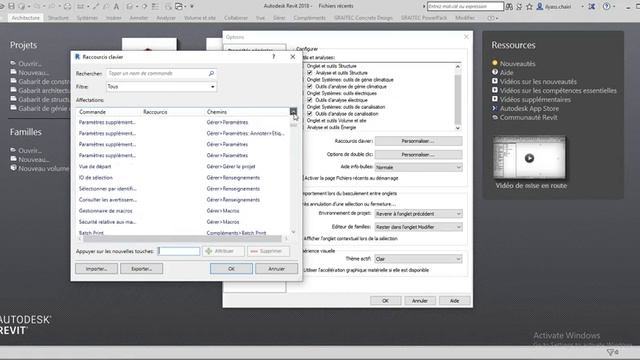
Task: Switch to the Architecture ribbon tab
Action: (26, 18)
